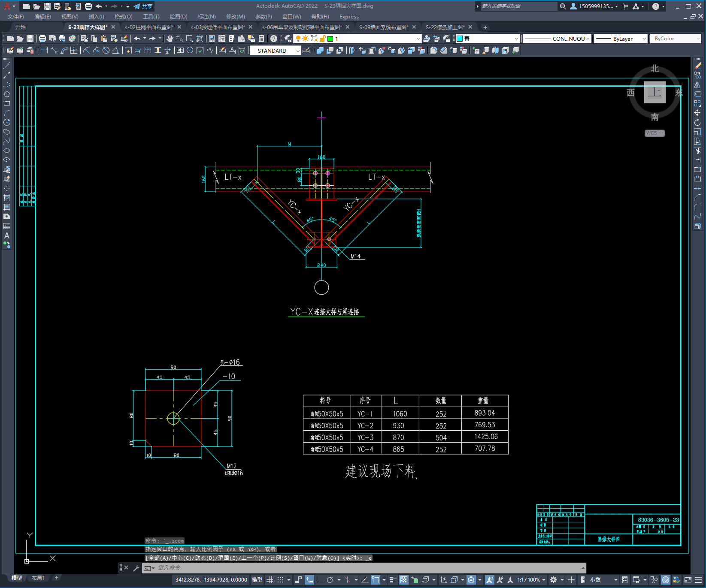Click the 模型 model tab at bottom left
The height and width of the screenshot is (588, 706).
tap(16, 578)
